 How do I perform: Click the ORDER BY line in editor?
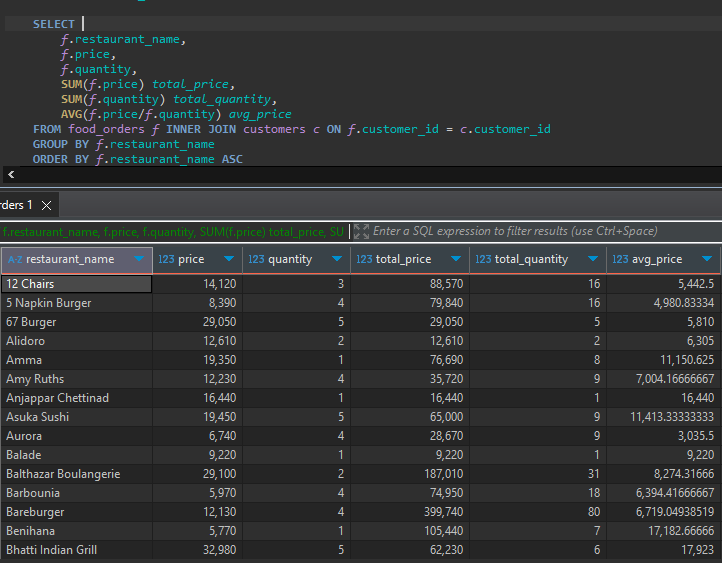(x=138, y=159)
